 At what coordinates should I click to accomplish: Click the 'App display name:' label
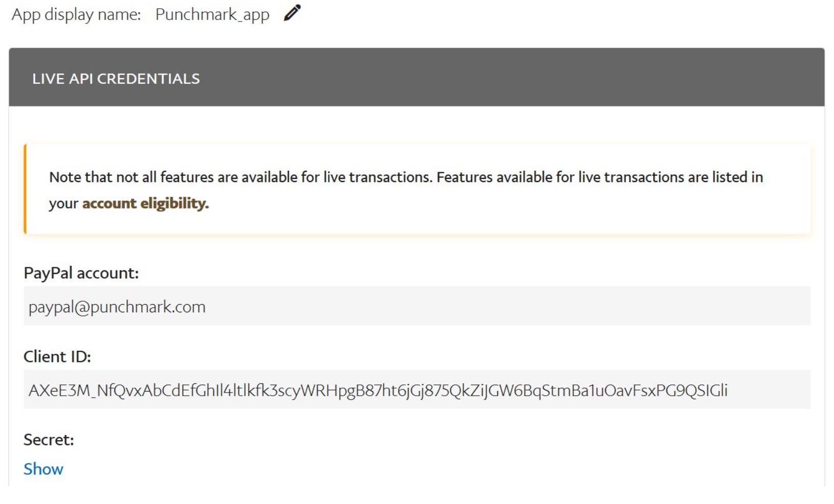pos(76,14)
